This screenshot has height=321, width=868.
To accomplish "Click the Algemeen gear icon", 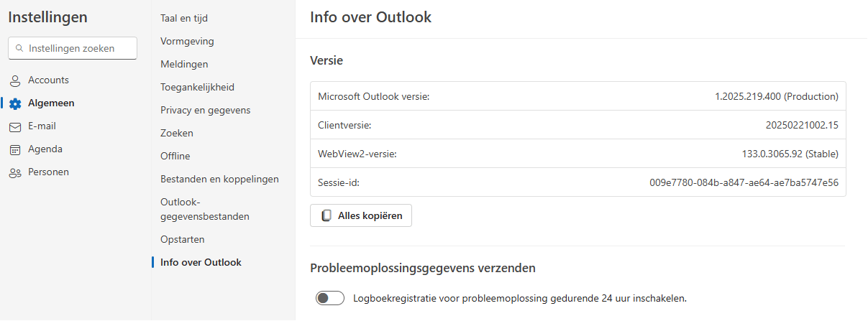I will tap(15, 103).
